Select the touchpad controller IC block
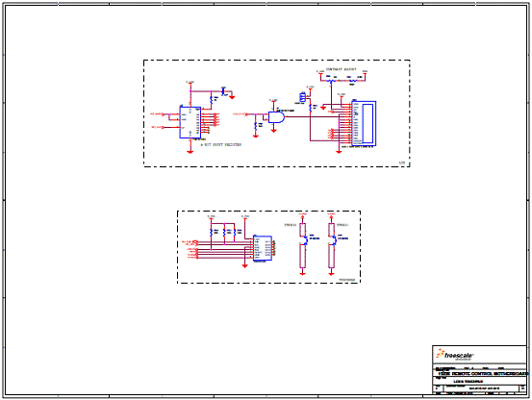Viewport: 532px width, 400px height. (x=263, y=248)
